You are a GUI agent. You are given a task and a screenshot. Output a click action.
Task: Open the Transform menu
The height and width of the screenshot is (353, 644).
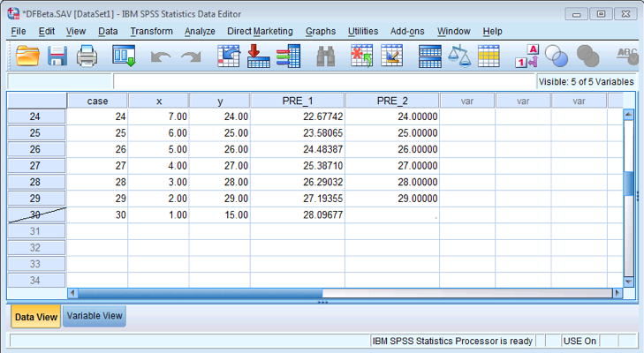[x=151, y=31]
